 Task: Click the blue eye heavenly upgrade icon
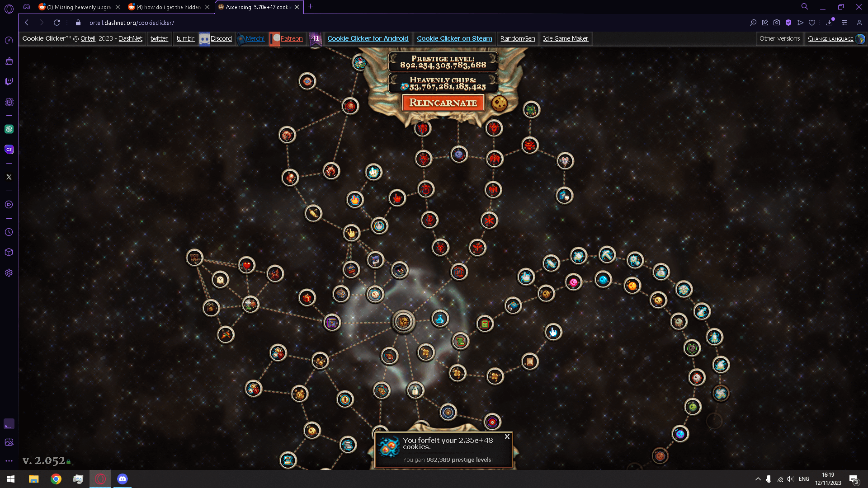click(307, 82)
